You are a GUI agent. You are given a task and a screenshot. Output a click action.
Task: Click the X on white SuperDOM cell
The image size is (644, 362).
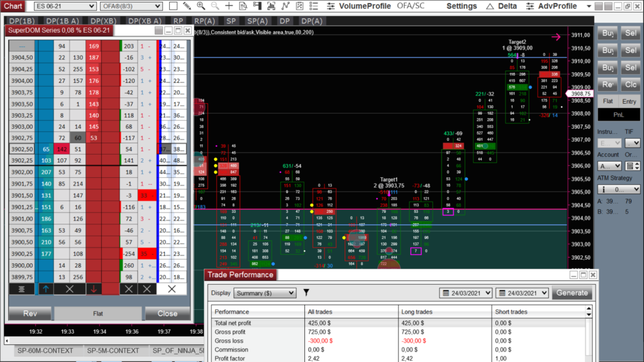pyautogui.click(x=172, y=289)
